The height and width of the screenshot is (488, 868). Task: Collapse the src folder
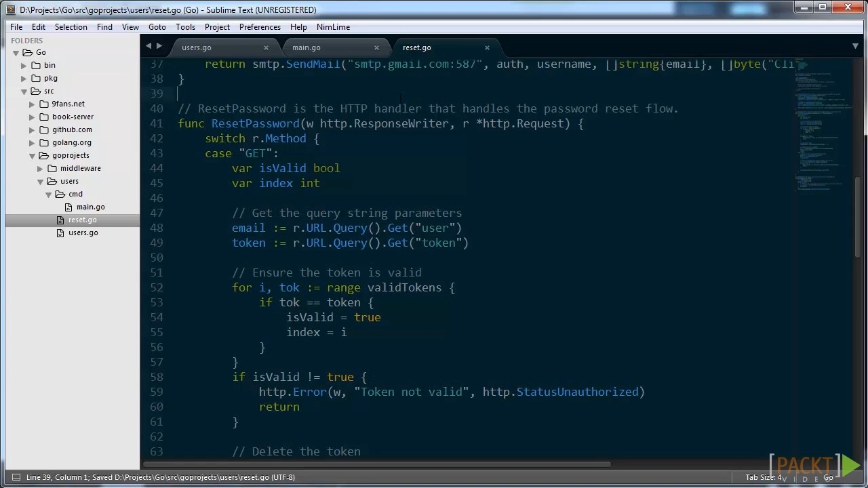coord(24,91)
